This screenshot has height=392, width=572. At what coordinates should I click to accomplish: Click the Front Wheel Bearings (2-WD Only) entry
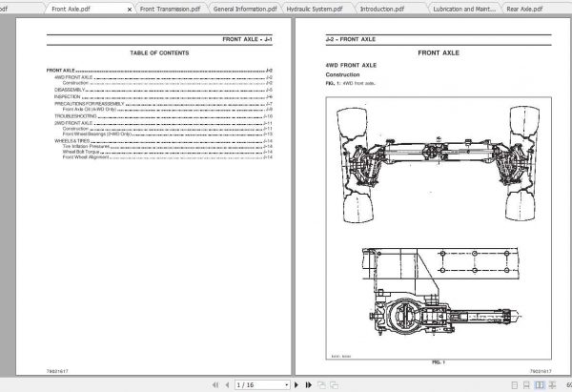point(168,134)
